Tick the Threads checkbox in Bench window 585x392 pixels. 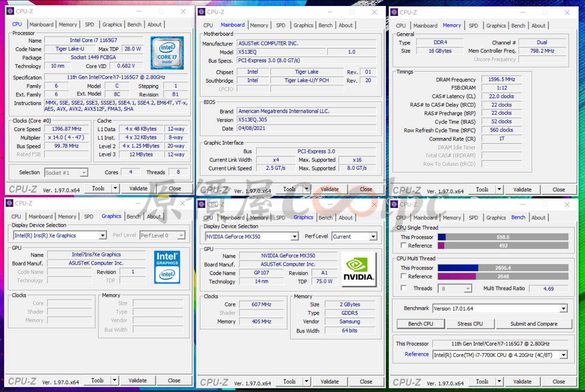point(404,288)
